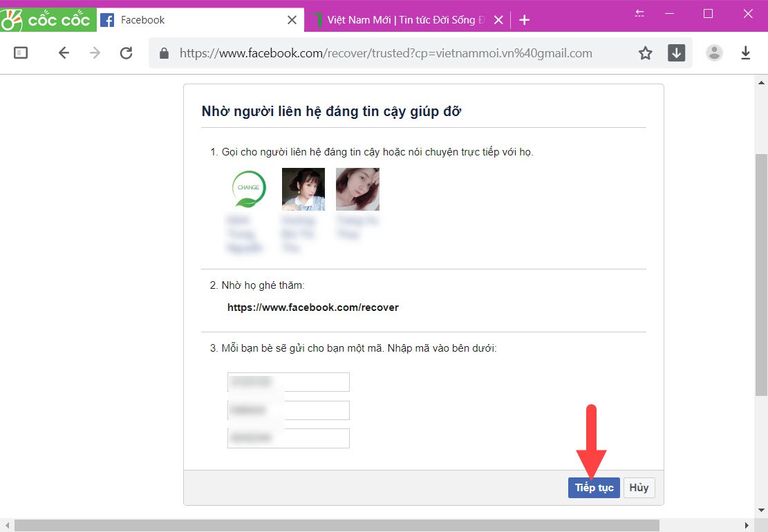Click the first code input field

[288, 382]
